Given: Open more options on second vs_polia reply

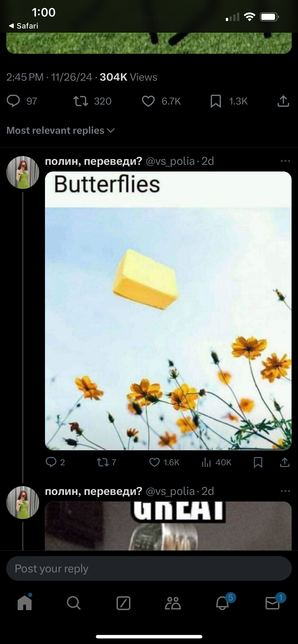Looking at the screenshot, I should click(x=285, y=491).
